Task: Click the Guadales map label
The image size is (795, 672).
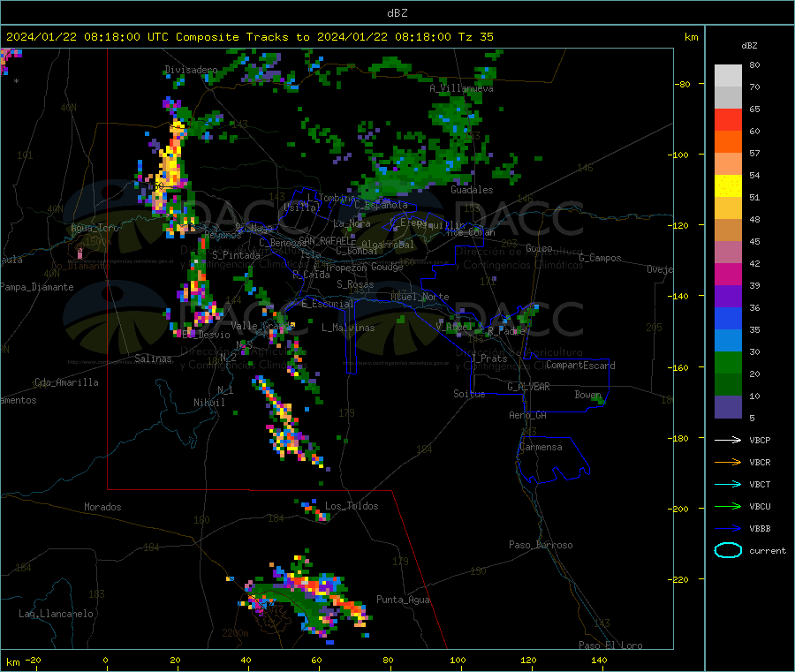Action: (472, 190)
